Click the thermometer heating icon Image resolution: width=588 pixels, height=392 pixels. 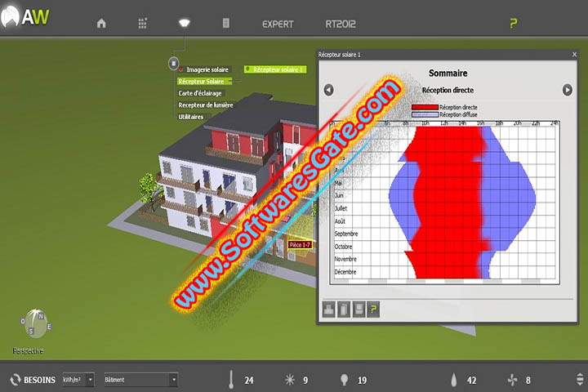click(x=231, y=379)
